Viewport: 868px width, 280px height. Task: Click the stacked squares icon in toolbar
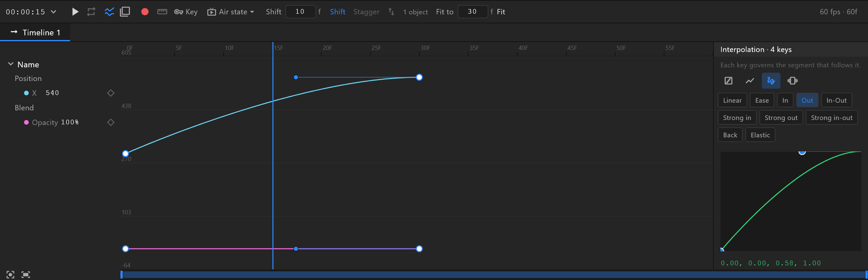click(x=125, y=12)
